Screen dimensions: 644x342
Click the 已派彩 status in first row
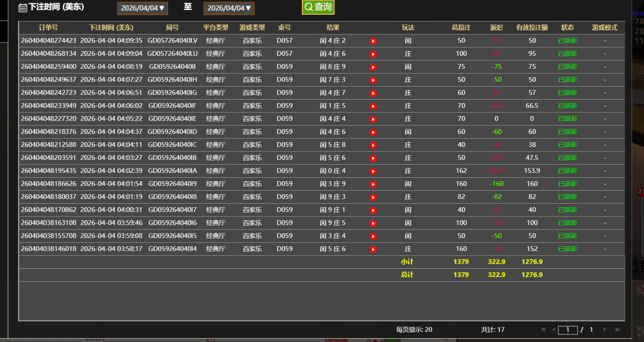click(x=567, y=41)
